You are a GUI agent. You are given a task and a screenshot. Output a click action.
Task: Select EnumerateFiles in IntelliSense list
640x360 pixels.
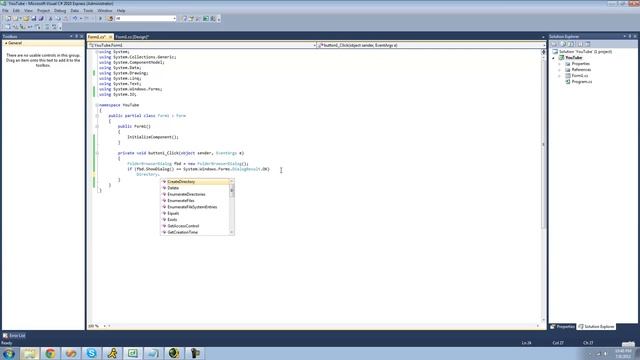click(195, 201)
